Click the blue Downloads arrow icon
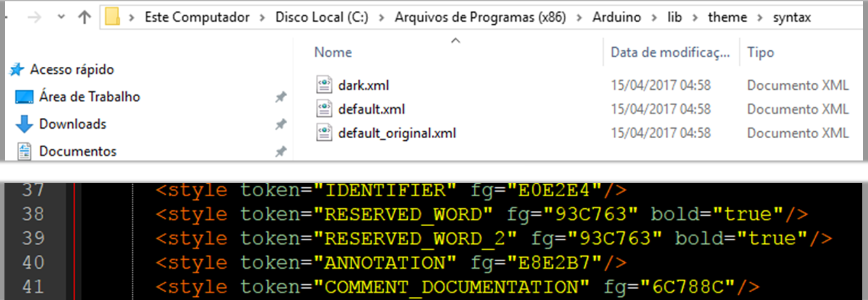This screenshot has height=300, width=868. tap(24, 124)
